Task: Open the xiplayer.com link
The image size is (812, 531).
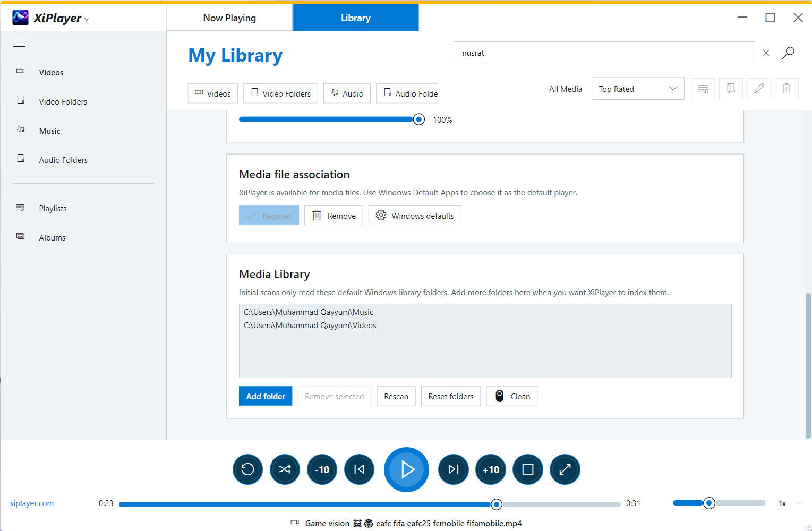Action: point(31,503)
